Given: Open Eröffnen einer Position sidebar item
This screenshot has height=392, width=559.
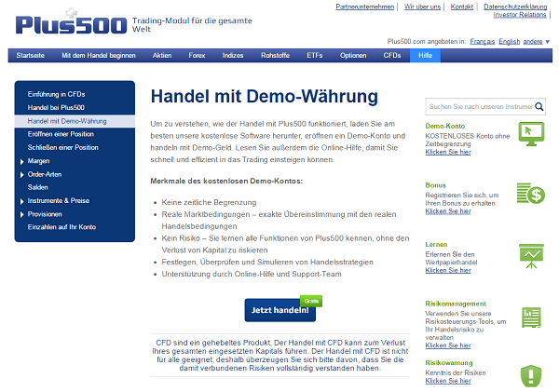Looking at the screenshot, I should 61,134.
